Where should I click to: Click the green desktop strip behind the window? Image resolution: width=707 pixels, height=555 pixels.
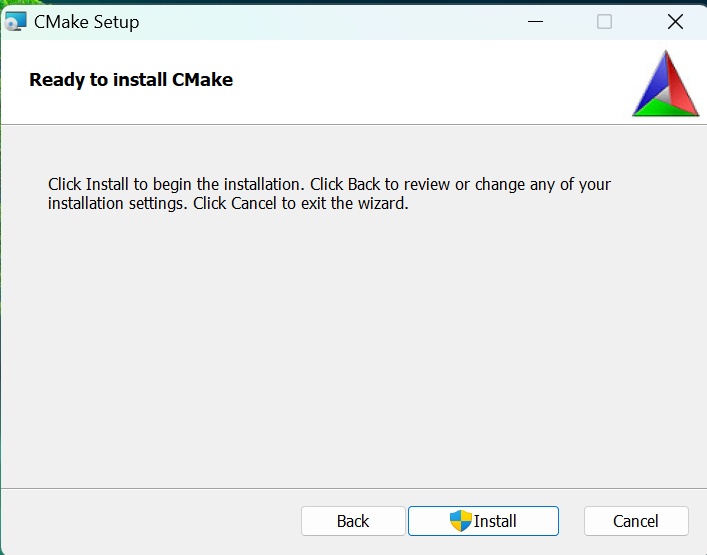[x=354, y=2]
